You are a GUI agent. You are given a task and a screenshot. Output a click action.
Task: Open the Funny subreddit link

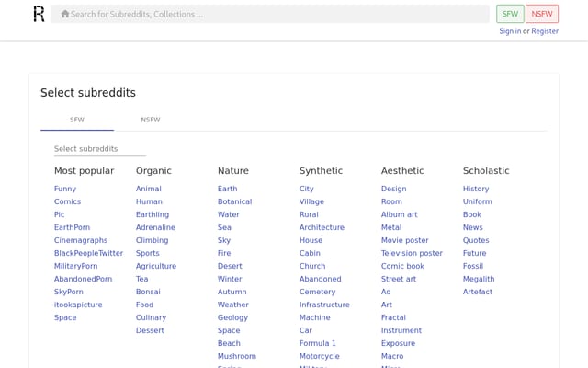coord(65,189)
